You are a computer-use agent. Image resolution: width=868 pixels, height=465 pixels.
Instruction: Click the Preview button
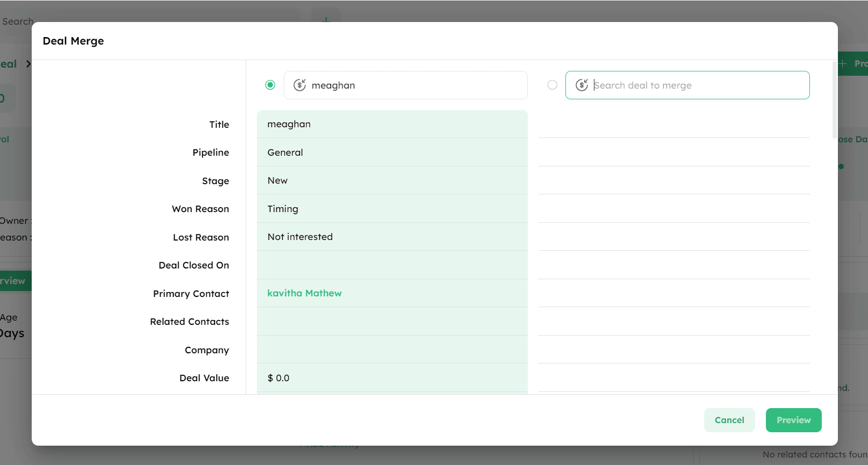(793, 420)
